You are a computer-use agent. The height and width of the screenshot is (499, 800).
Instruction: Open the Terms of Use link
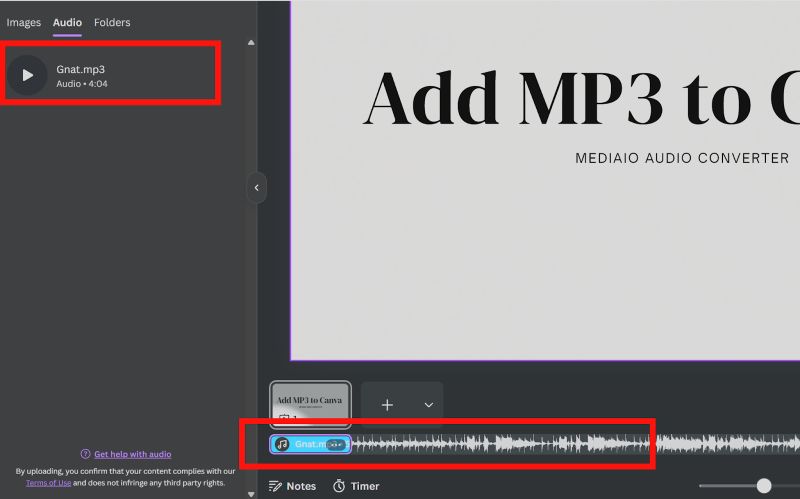[x=48, y=483]
